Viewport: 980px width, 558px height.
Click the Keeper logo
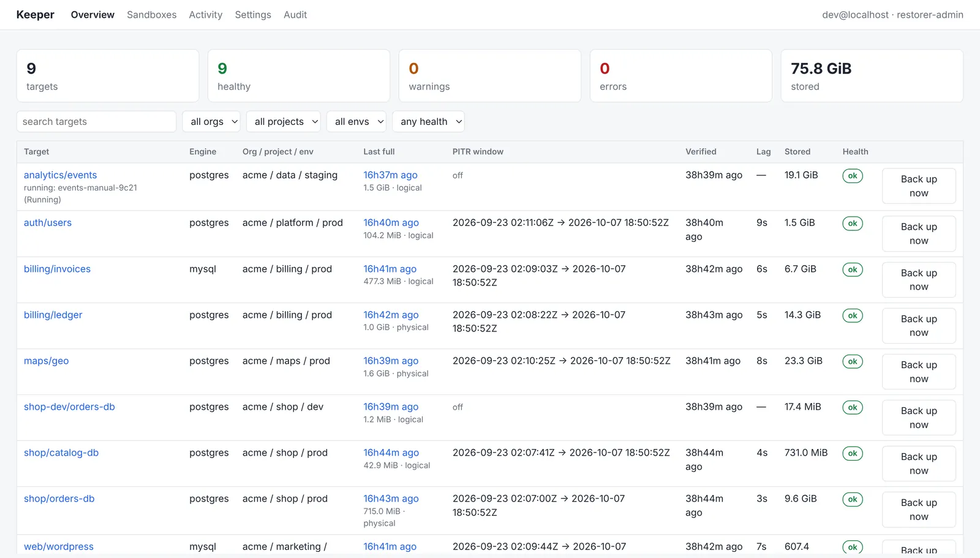pyautogui.click(x=36, y=15)
